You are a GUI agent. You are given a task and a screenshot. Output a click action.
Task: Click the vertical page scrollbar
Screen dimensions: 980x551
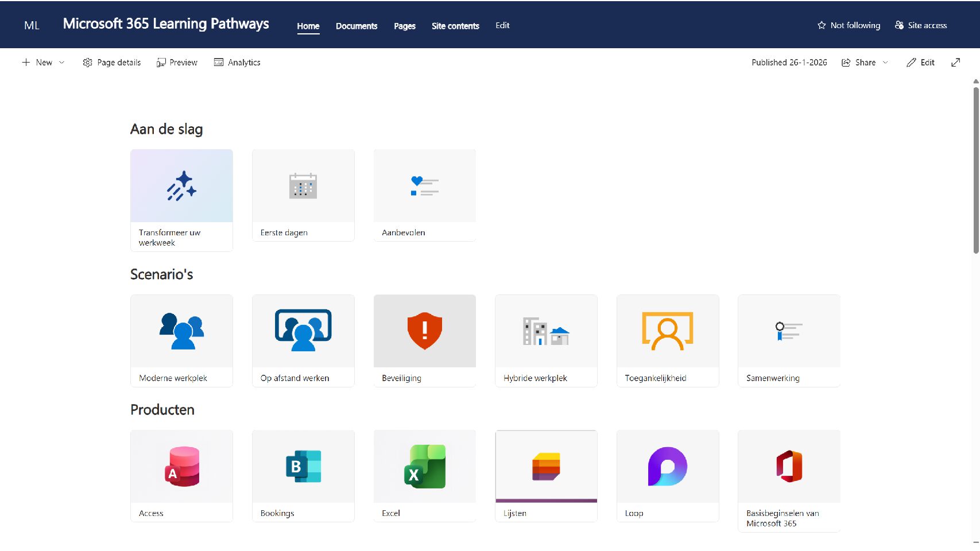[975, 172]
